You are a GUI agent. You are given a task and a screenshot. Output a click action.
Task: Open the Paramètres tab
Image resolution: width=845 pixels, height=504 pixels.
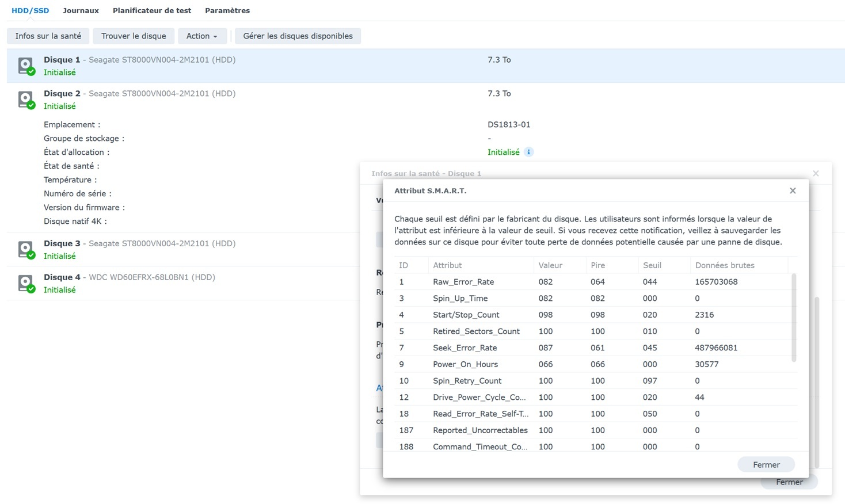pos(227,10)
